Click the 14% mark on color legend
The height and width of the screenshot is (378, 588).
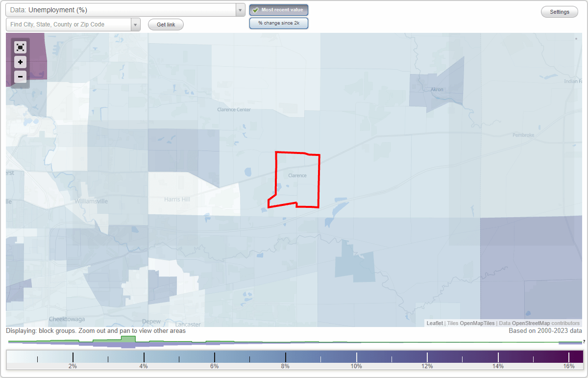pos(498,366)
